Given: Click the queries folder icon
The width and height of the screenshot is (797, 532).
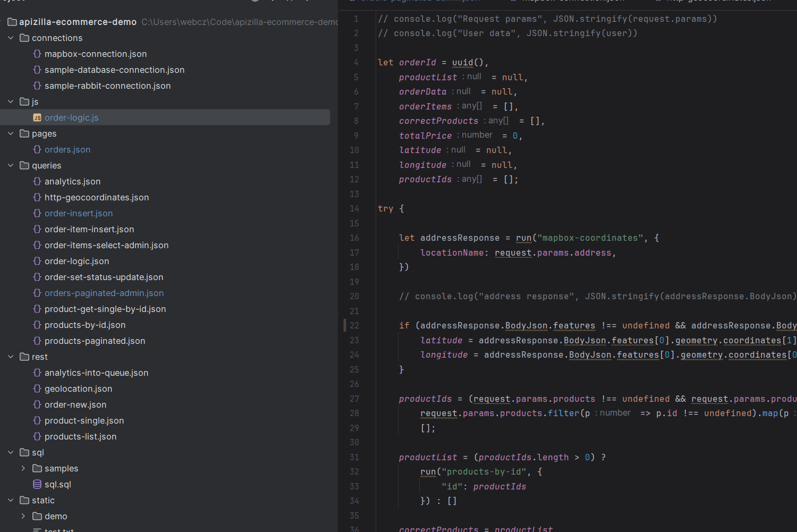Looking at the screenshot, I should pyautogui.click(x=24, y=165).
